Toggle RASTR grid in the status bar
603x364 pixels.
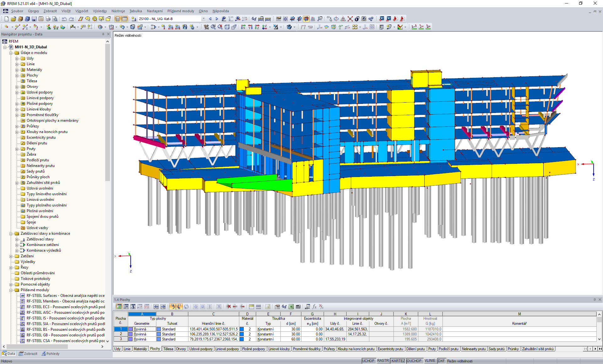(x=383, y=361)
